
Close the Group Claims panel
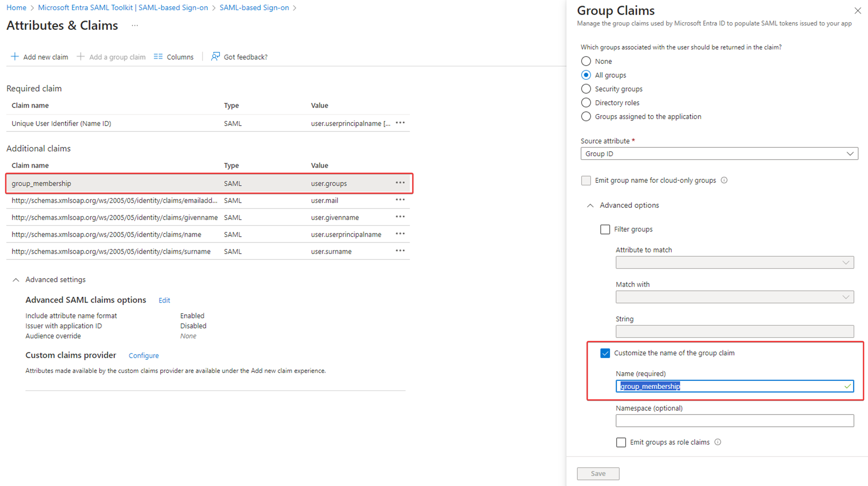pos(857,11)
